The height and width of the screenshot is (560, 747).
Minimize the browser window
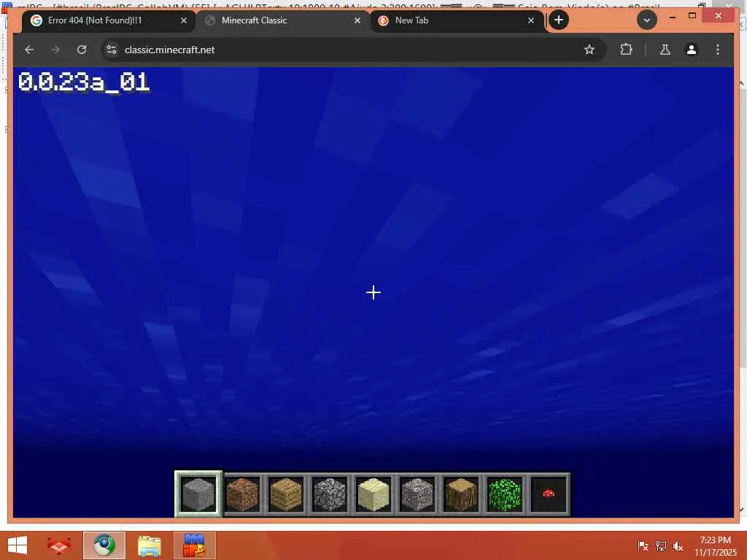tap(672, 17)
